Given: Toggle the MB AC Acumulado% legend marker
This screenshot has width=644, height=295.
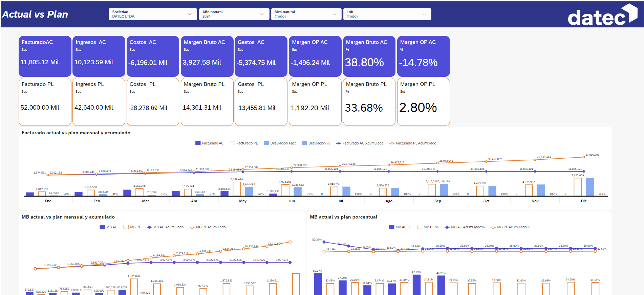Looking at the screenshot, I should [x=447, y=227].
